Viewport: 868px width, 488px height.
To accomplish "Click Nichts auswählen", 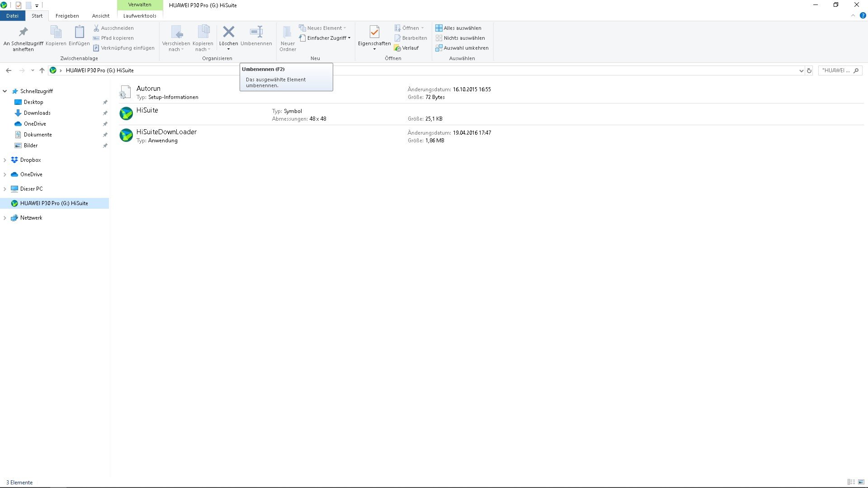I will pyautogui.click(x=460, y=38).
